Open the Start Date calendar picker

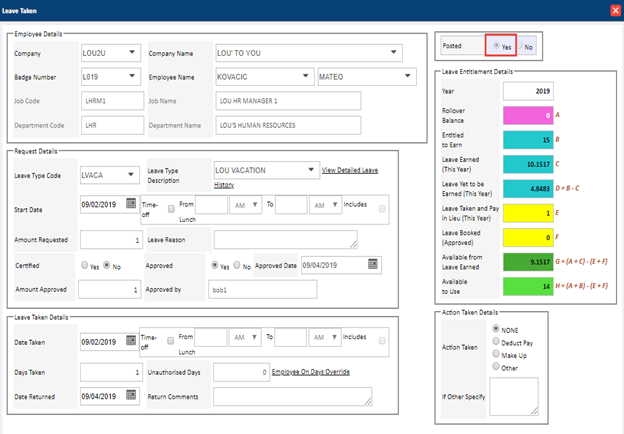point(131,205)
